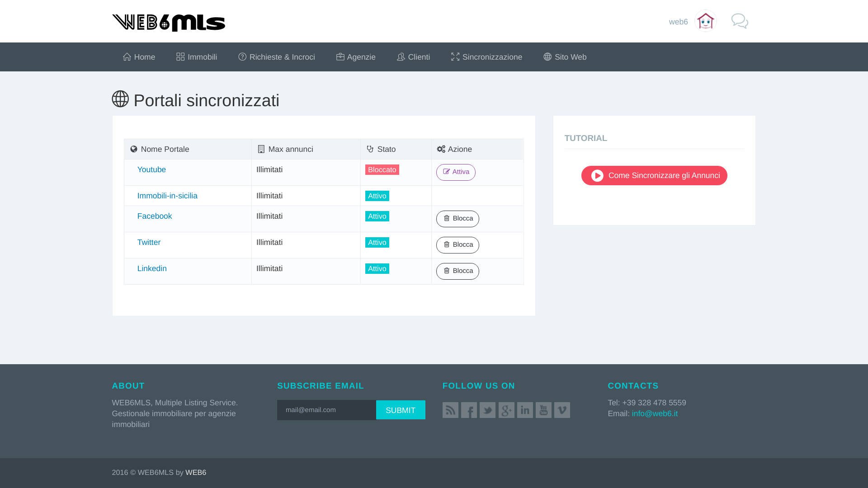Open the chat bubbles icon

[740, 21]
